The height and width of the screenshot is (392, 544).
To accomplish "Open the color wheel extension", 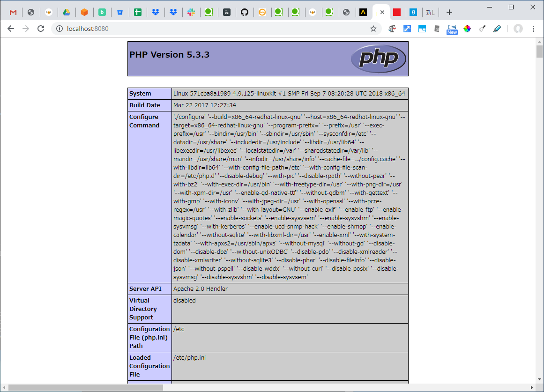I will [467, 29].
